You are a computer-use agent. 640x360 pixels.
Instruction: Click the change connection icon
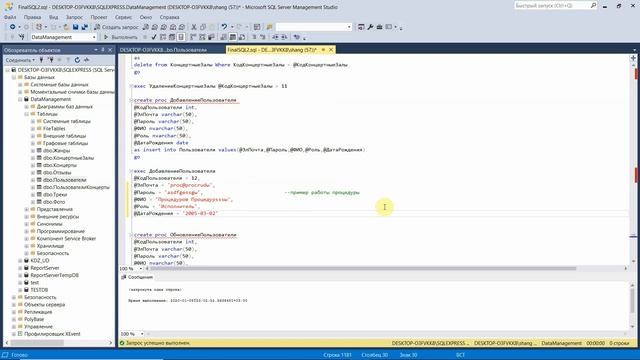coord(21,37)
